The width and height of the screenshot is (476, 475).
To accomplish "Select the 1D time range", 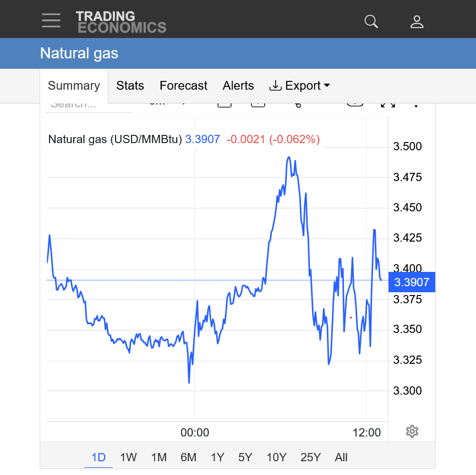I will pyautogui.click(x=98, y=457).
